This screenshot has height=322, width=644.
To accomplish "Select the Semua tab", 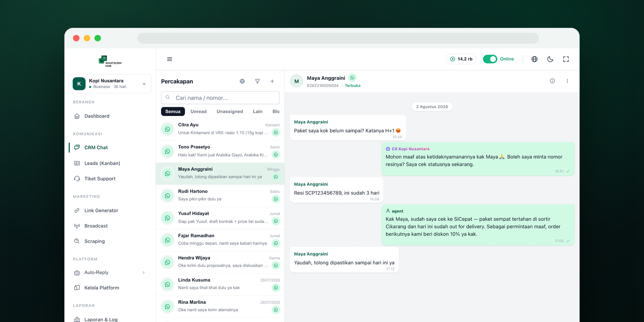I will pyautogui.click(x=173, y=112).
